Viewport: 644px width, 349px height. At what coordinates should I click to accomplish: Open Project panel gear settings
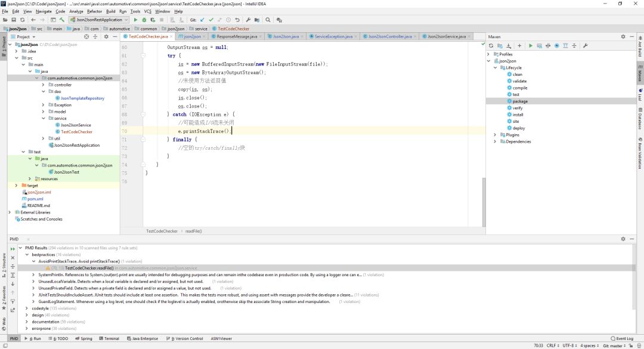(106, 36)
